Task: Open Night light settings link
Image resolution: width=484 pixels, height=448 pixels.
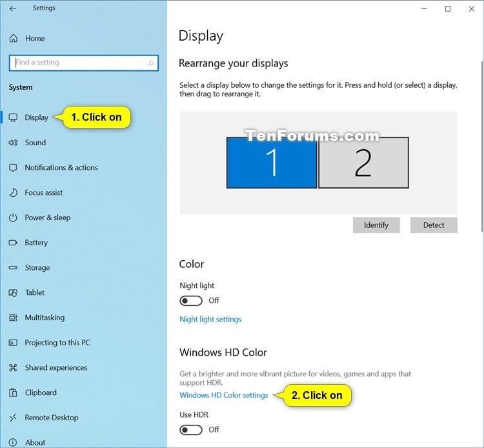Action: point(210,320)
